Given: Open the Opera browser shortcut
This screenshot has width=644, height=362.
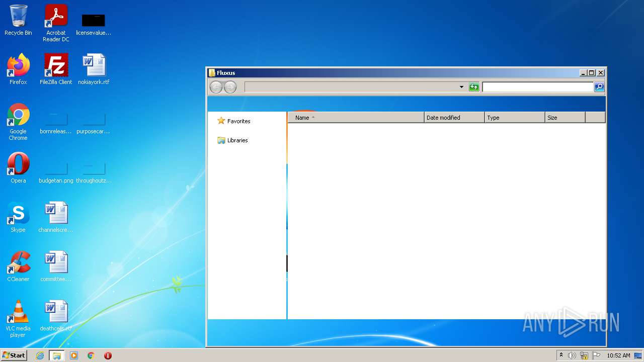Looking at the screenshot, I should coord(18,168).
